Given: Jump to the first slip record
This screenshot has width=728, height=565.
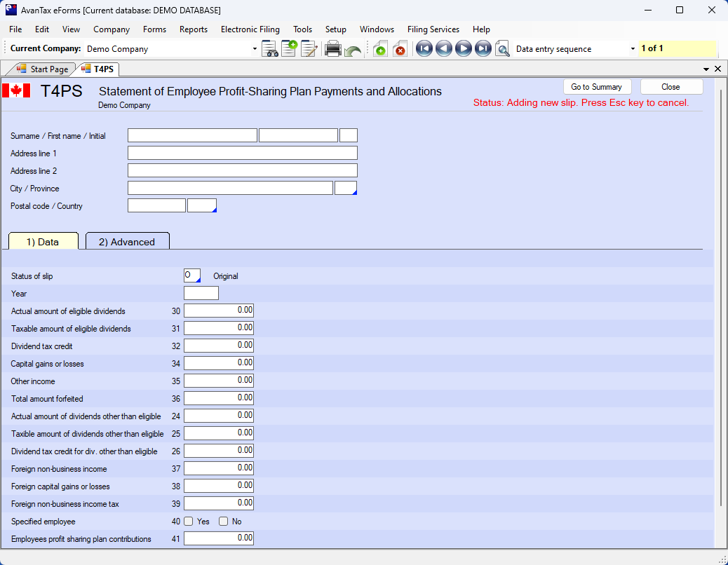Looking at the screenshot, I should pos(424,48).
